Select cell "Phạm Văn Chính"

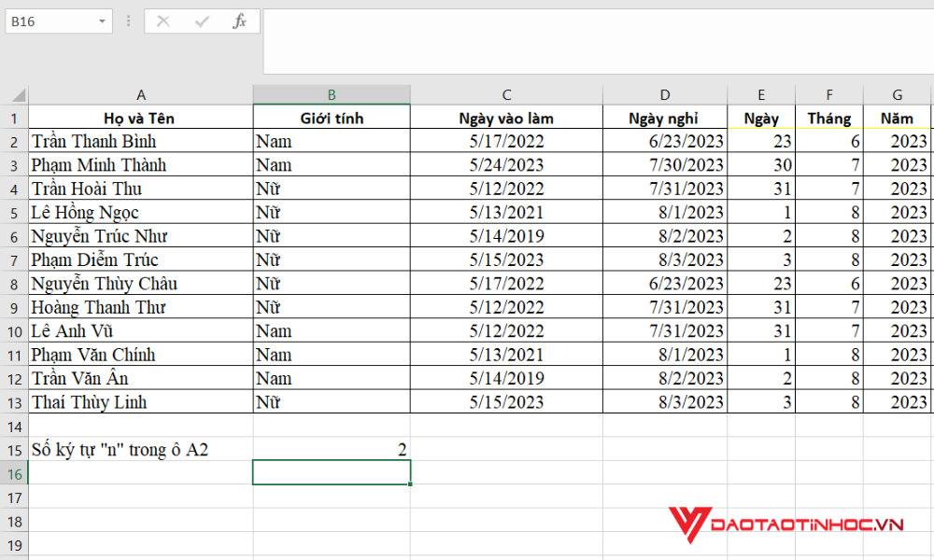pyautogui.click(x=141, y=355)
